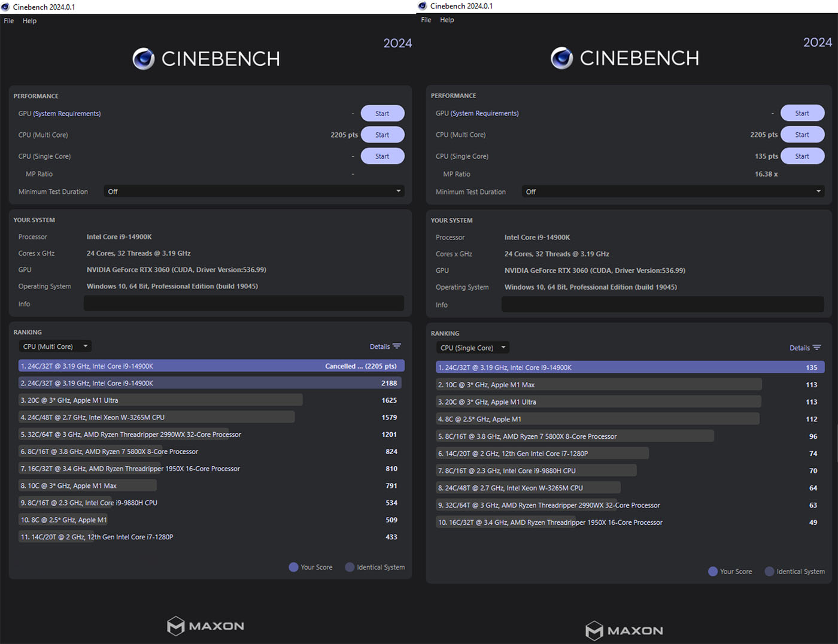Click the Cinebench logo in the right title bar
Screen dimensions: 838x644
pos(422,6)
